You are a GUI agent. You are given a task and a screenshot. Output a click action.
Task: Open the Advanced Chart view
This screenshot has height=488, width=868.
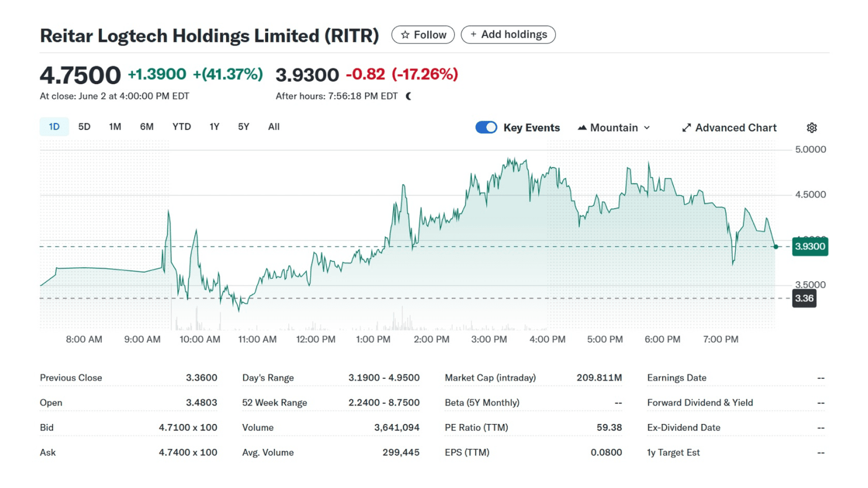coord(729,128)
